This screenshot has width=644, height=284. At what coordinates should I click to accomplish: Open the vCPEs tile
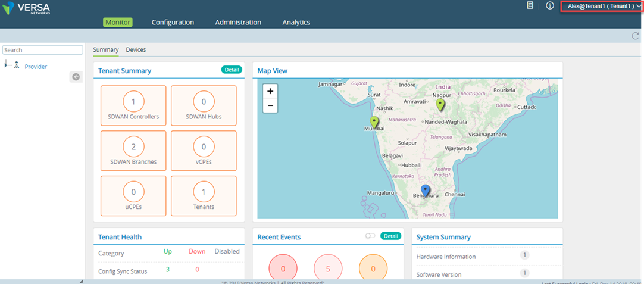click(204, 151)
